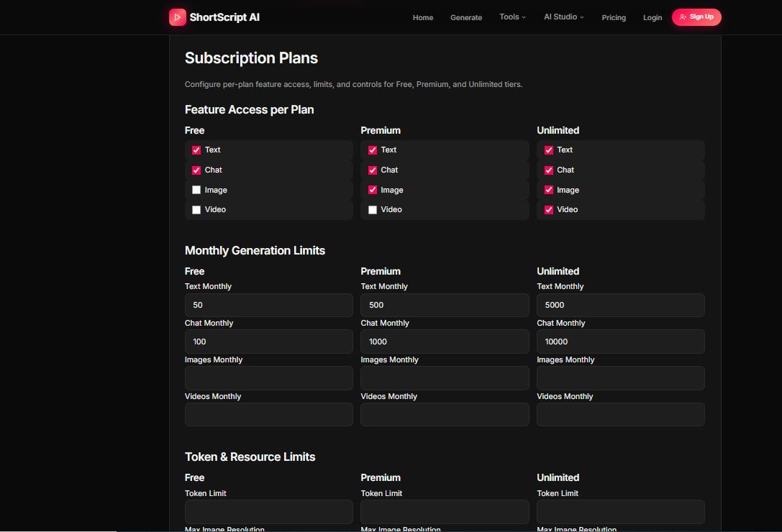The width and height of the screenshot is (782, 532).
Task: Enable Image access for Free plan
Action: (196, 191)
